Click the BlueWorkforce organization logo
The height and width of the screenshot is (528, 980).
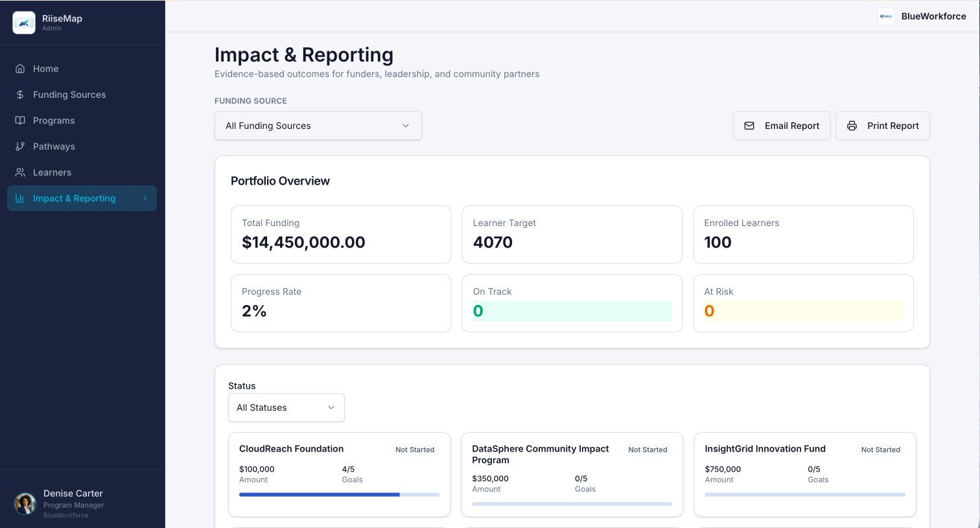coord(886,16)
